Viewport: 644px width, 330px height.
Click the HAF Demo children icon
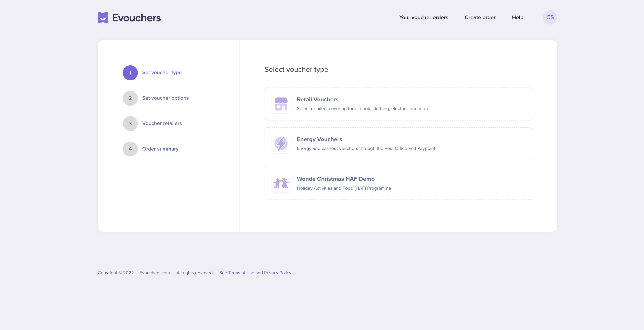point(281,183)
